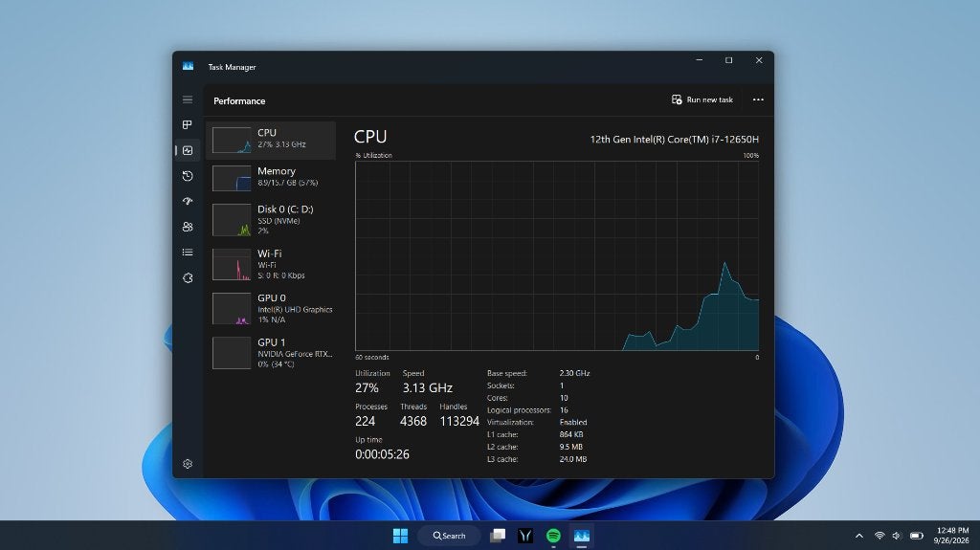The image size is (980, 550).
Task: Close the Task Manager window
Action: pyautogui.click(x=759, y=60)
